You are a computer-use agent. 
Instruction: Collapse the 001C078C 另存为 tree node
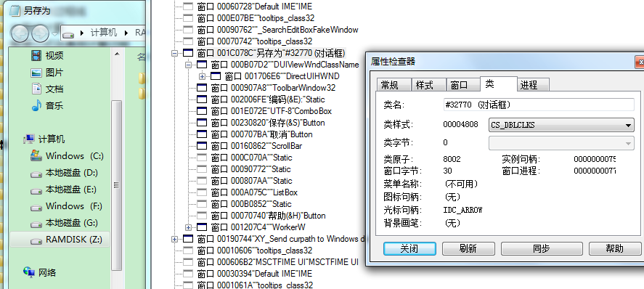(x=174, y=53)
